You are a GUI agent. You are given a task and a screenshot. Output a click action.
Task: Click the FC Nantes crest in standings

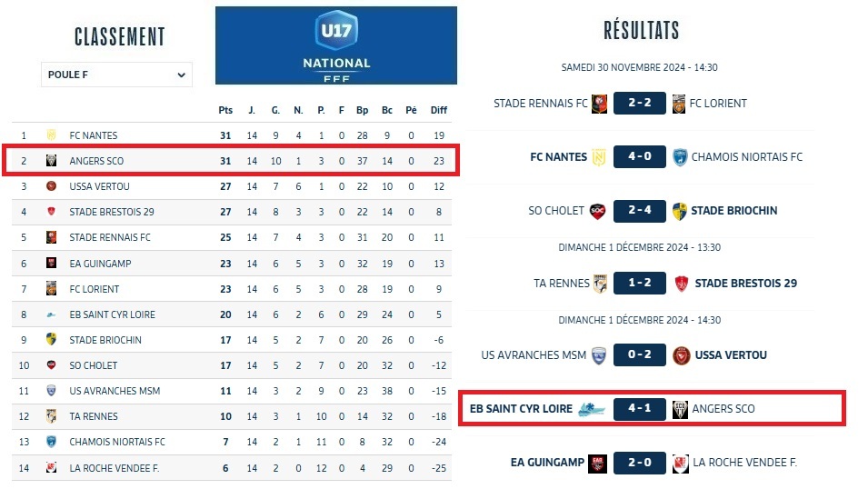[x=52, y=135]
